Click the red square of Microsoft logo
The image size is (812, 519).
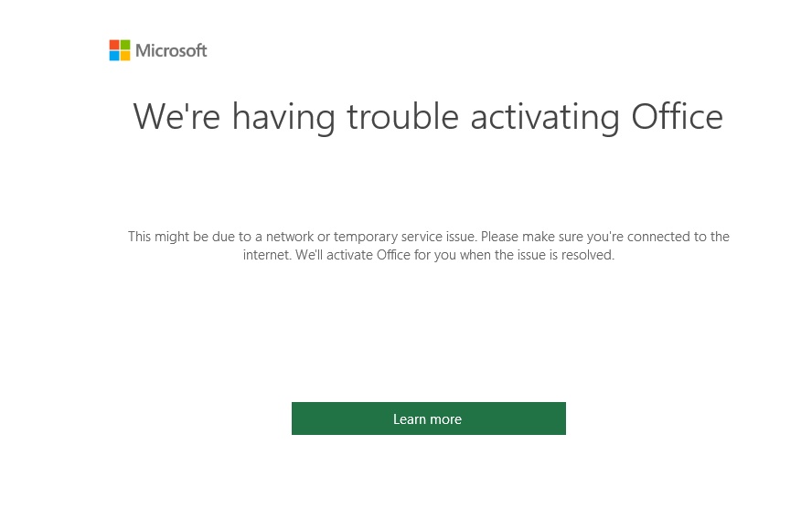point(114,45)
